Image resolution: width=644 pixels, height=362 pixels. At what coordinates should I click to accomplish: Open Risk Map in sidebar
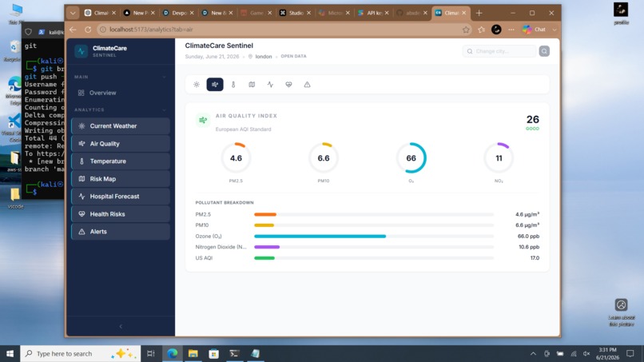[x=121, y=179]
